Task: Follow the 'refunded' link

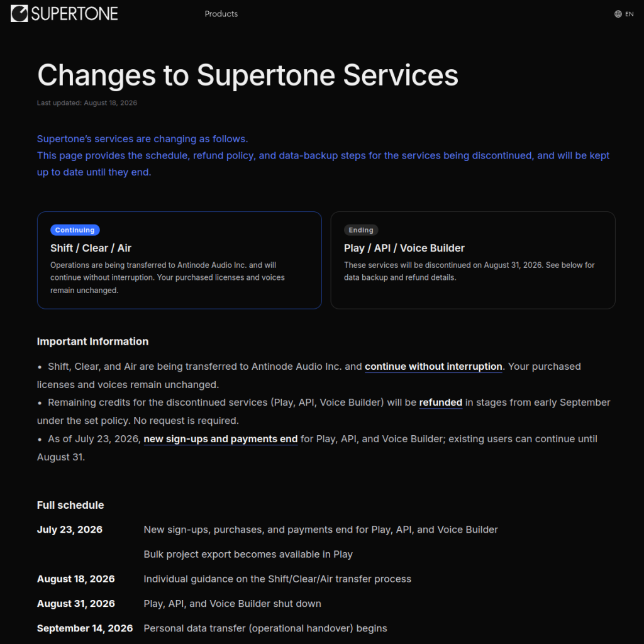Action: (x=440, y=402)
